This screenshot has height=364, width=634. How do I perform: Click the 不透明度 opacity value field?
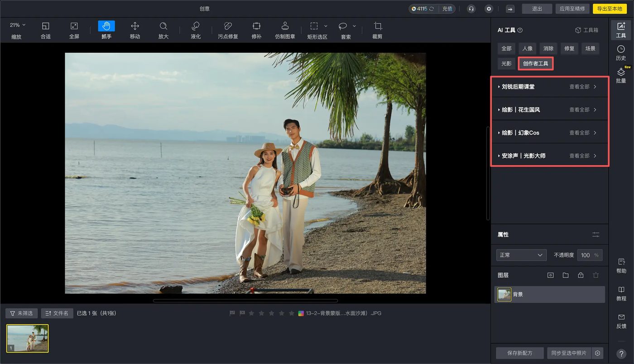pyautogui.click(x=586, y=255)
